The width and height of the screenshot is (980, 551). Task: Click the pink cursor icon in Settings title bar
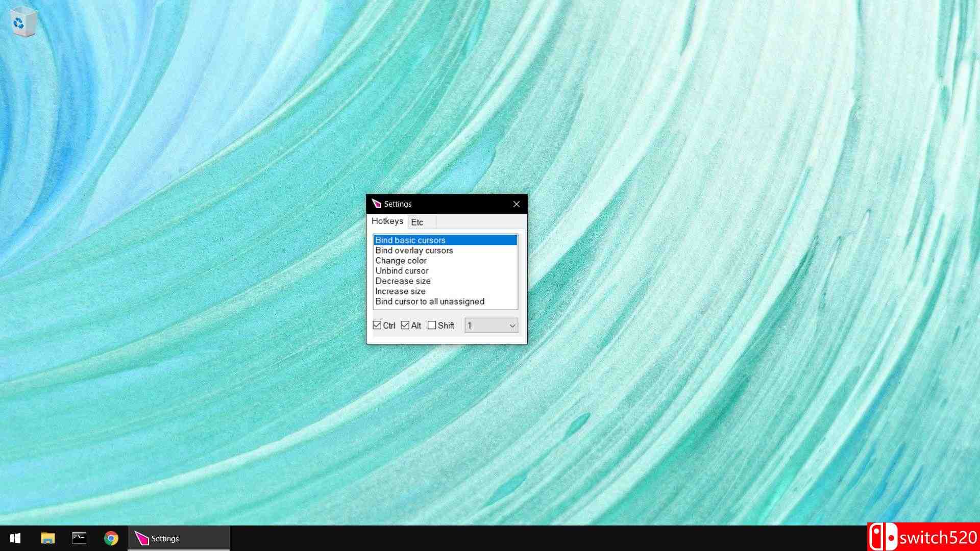377,204
